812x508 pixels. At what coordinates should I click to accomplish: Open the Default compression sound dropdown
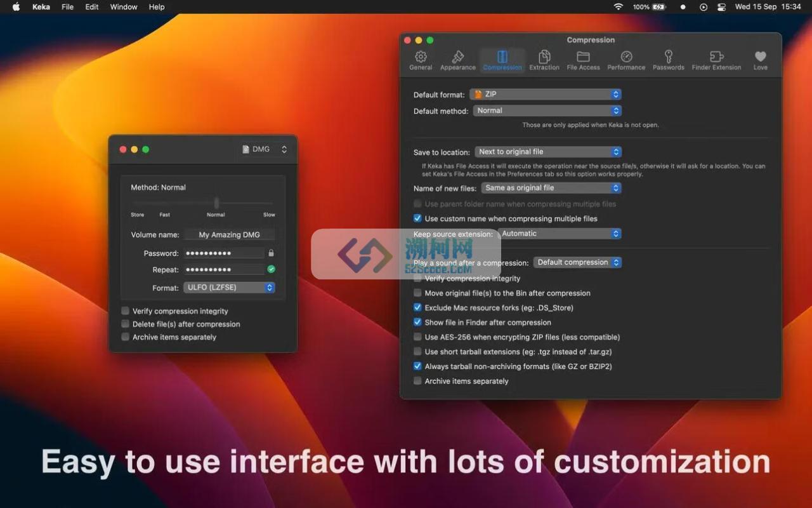pyautogui.click(x=577, y=262)
